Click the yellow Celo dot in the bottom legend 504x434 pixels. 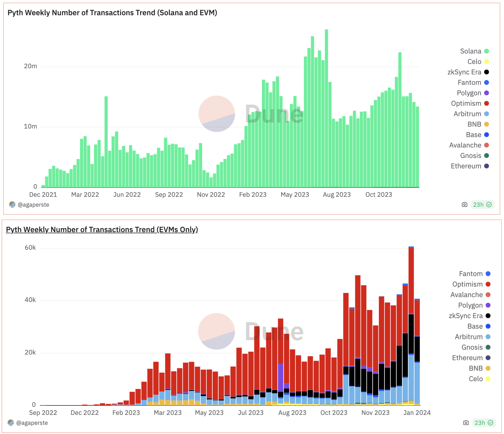(x=488, y=379)
